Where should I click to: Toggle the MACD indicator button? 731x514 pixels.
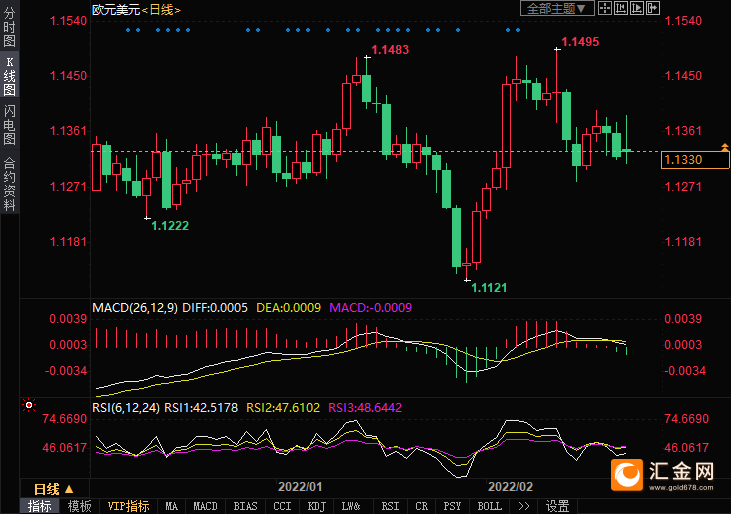point(205,506)
